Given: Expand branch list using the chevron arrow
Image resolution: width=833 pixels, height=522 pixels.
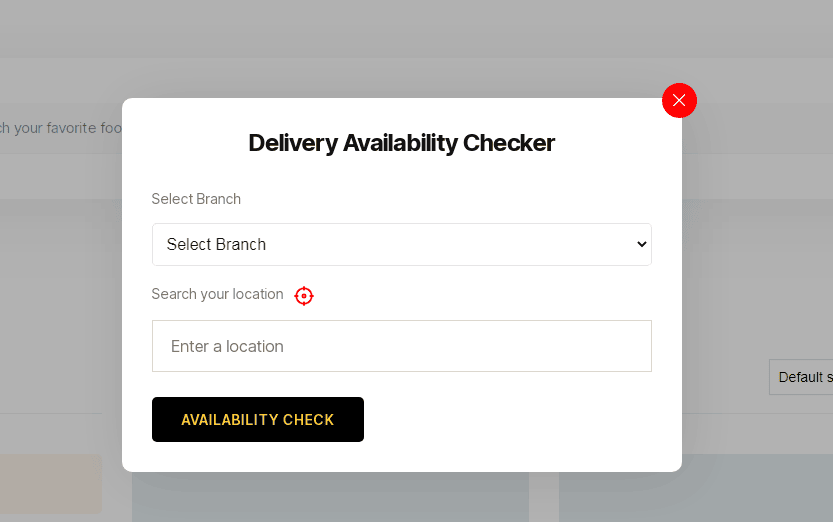Looking at the screenshot, I should point(642,244).
